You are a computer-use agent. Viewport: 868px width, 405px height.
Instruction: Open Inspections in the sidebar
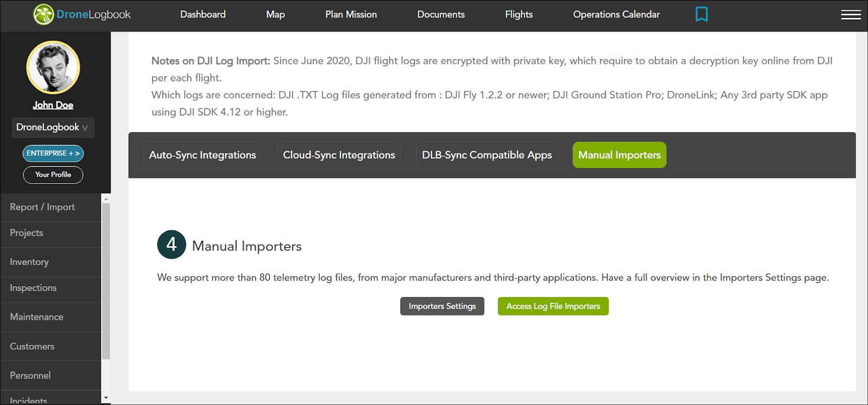point(50,288)
